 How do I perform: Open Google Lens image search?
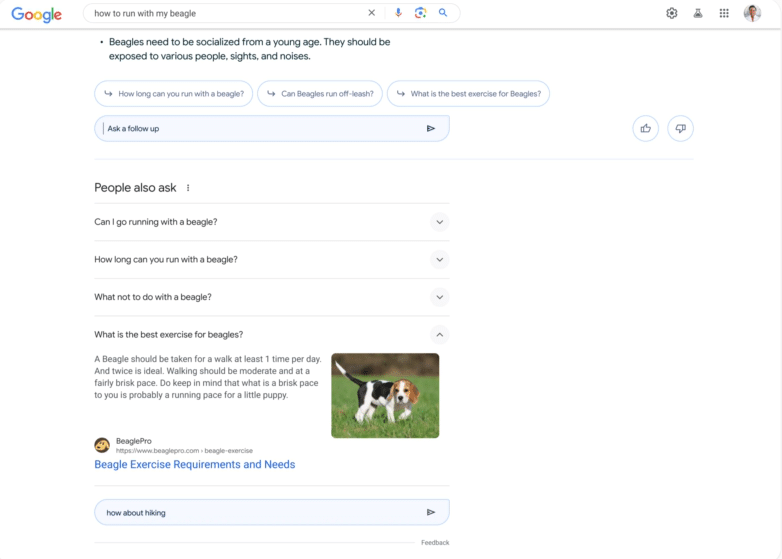tap(420, 13)
